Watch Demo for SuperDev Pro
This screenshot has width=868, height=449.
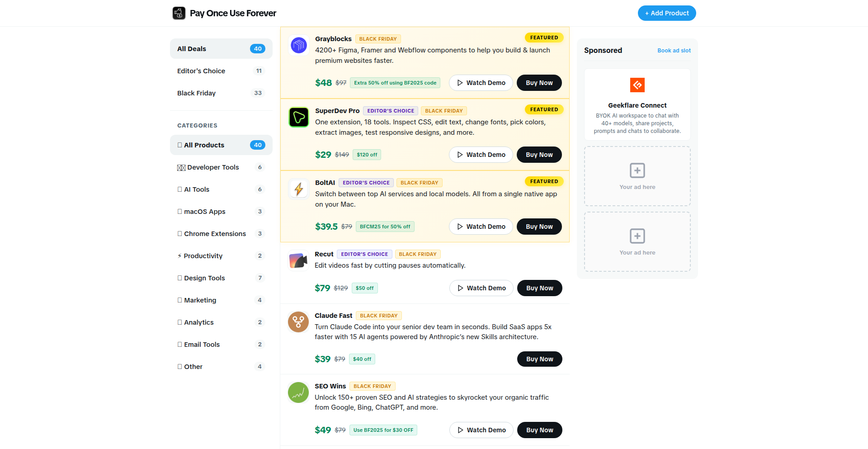(x=481, y=155)
